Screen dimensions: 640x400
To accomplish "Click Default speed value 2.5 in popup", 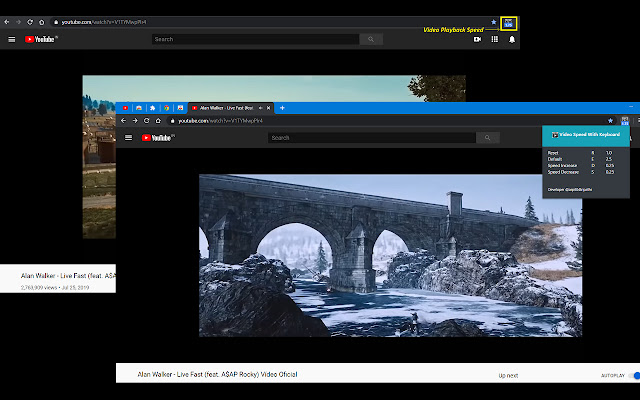I will pyautogui.click(x=609, y=159).
